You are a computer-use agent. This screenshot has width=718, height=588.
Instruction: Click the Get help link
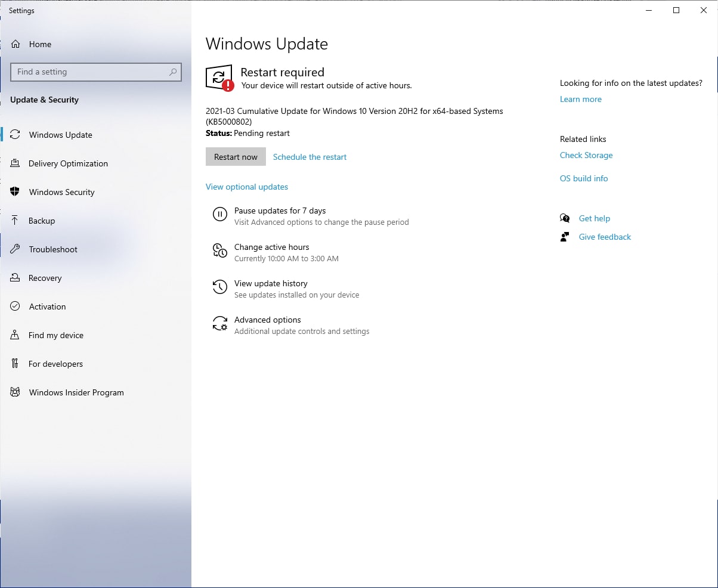pyautogui.click(x=595, y=218)
